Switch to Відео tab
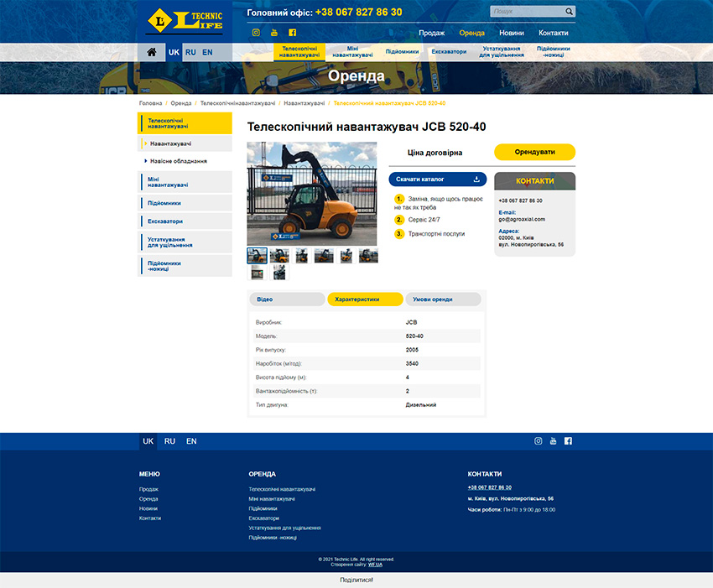The image size is (713, 588). 288,299
